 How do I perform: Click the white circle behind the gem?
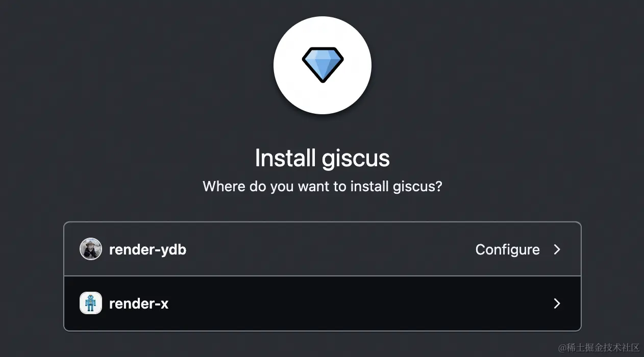click(x=323, y=65)
